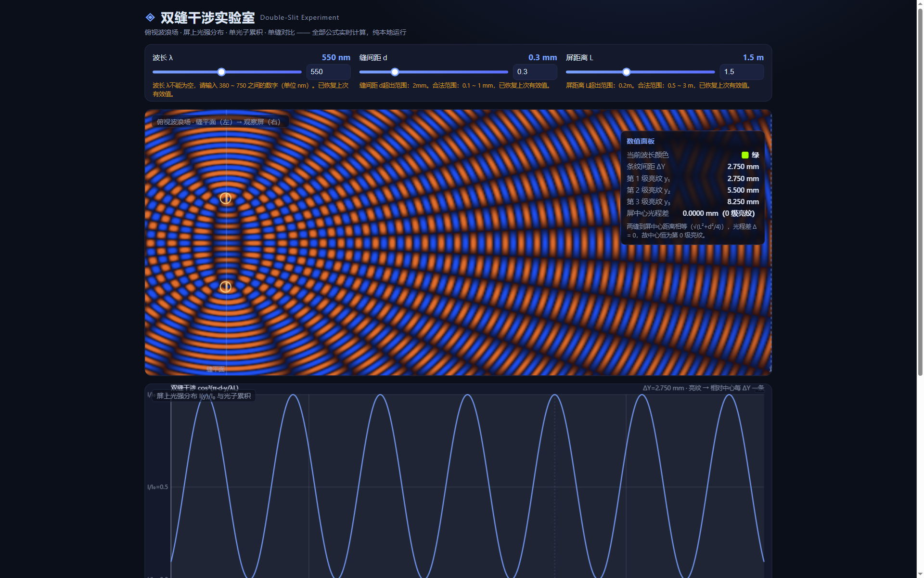Viewport: 924px width, 578px height.
Task: Click the "550 nm" wavelength readout
Action: (x=336, y=57)
